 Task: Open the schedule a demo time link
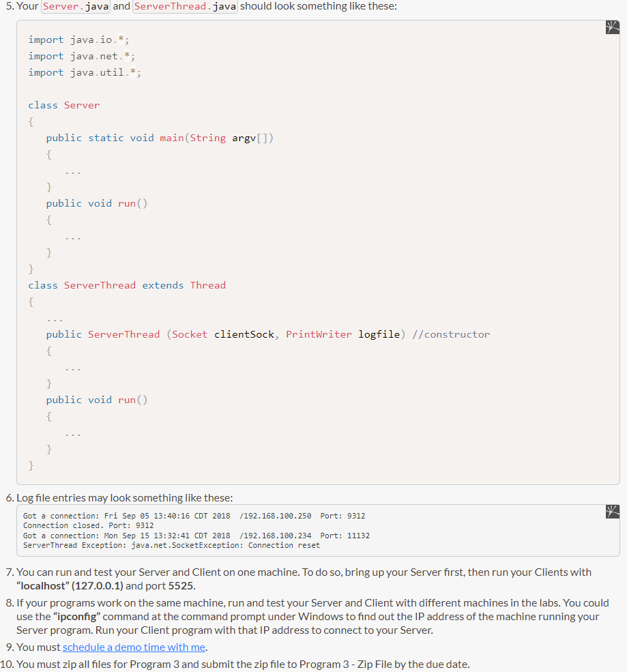tap(134, 647)
